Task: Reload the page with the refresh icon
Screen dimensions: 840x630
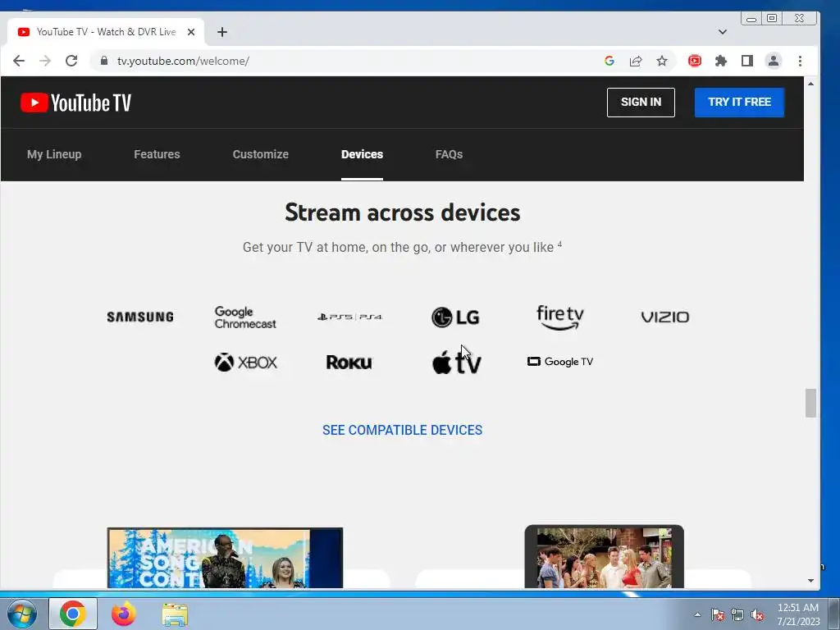Action: (x=71, y=61)
